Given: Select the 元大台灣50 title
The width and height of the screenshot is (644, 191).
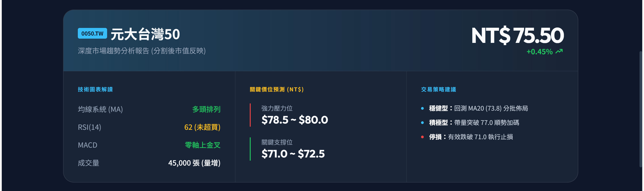Looking at the screenshot, I should pos(145,34).
